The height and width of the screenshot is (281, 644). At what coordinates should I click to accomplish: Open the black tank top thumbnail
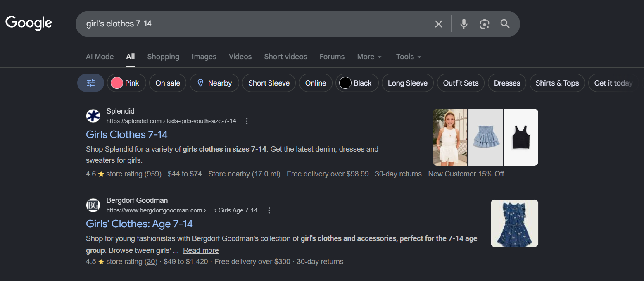tap(521, 137)
